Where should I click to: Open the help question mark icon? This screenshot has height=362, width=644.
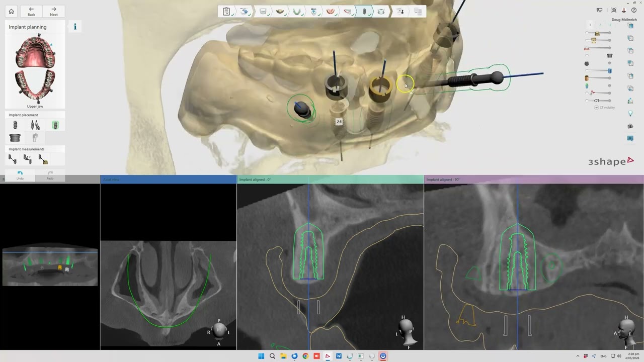pos(634,10)
